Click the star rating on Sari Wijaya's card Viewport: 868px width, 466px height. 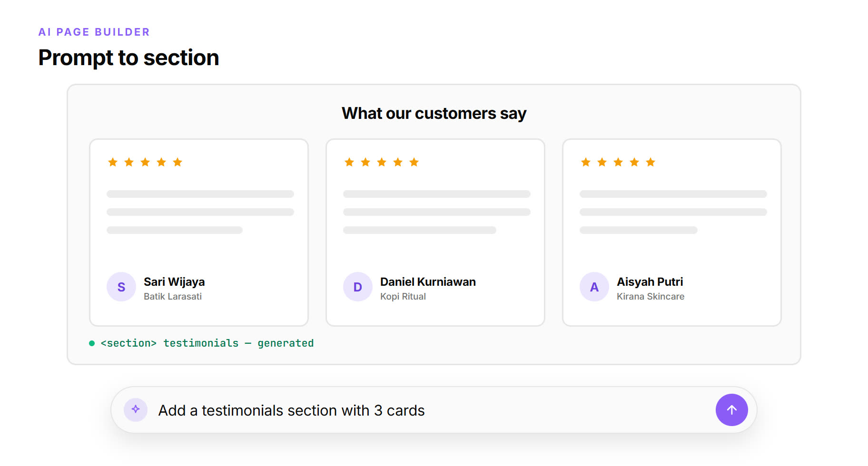[x=145, y=162]
